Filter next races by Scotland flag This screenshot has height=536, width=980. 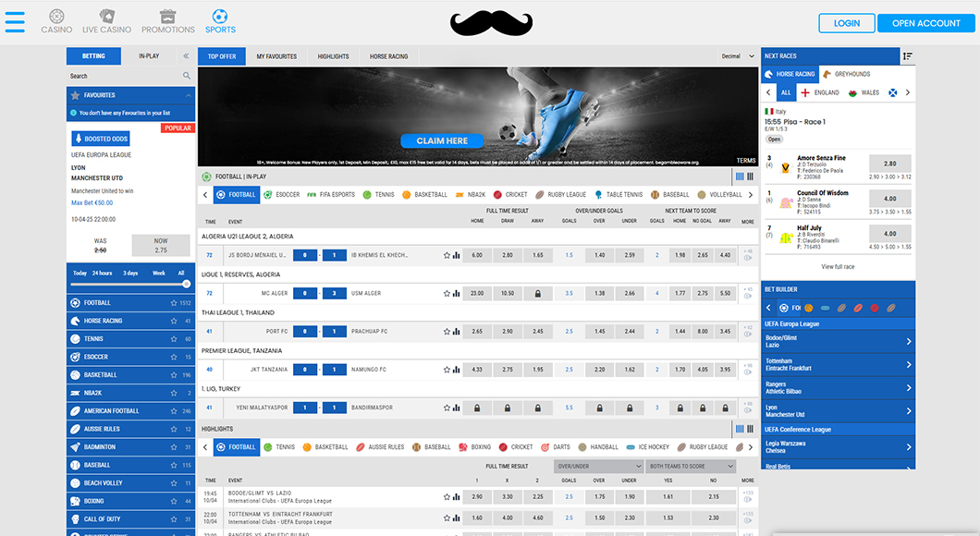coord(892,92)
